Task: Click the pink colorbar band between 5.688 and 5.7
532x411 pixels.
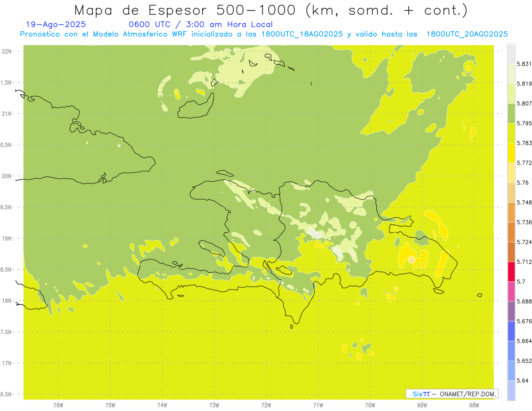Action: pyautogui.click(x=511, y=291)
